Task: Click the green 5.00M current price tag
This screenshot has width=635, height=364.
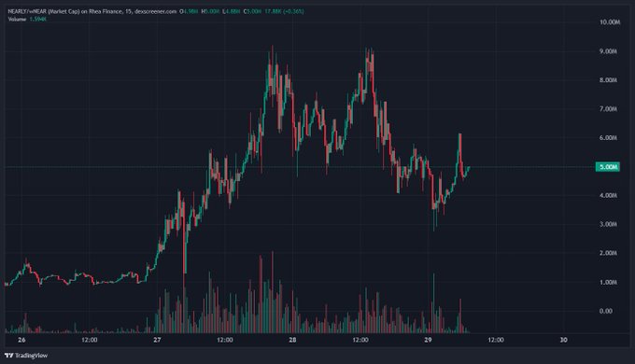Action: (x=608, y=167)
